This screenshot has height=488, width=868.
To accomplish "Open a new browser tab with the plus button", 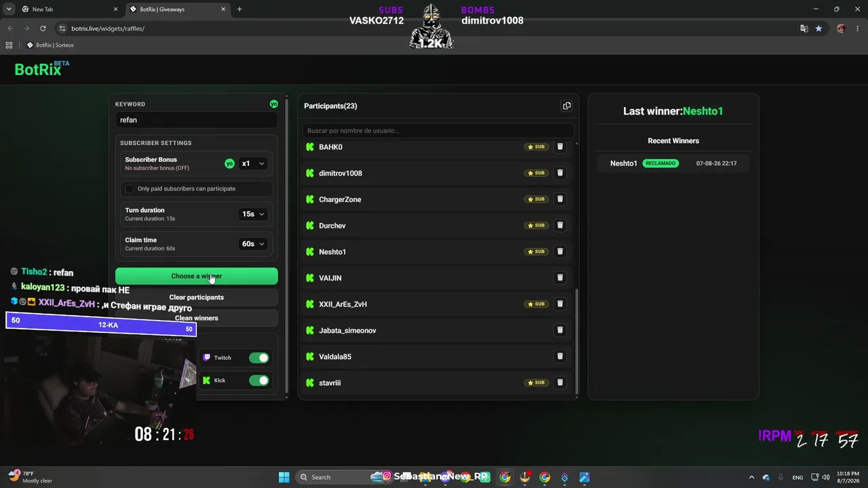I will (x=239, y=9).
